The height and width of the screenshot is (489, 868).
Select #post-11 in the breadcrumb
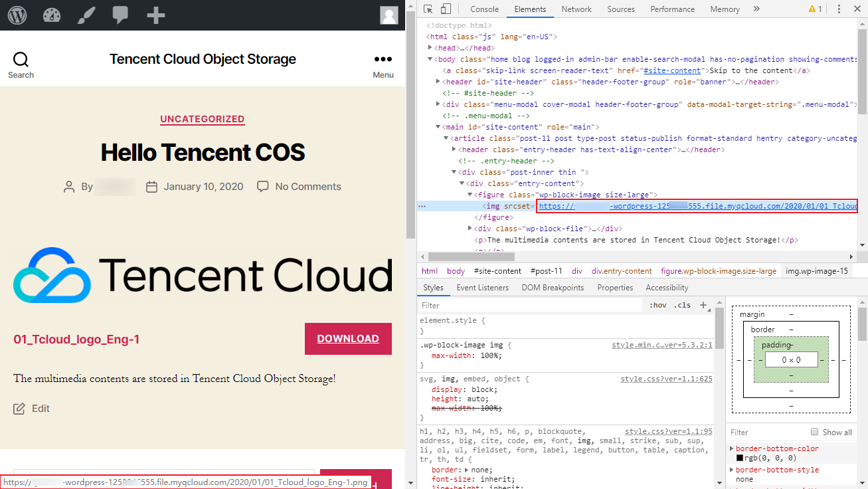pyautogui.click(x=547, y=271)
